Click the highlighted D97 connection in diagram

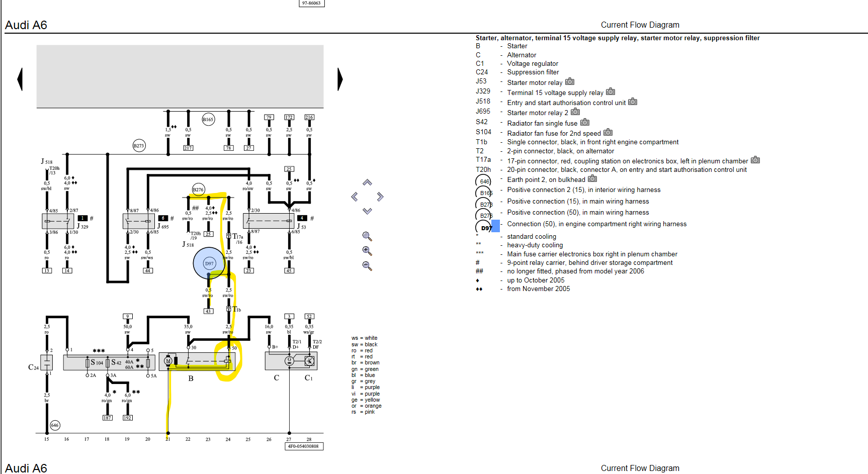pyautogui.click(x=209, y=263)
